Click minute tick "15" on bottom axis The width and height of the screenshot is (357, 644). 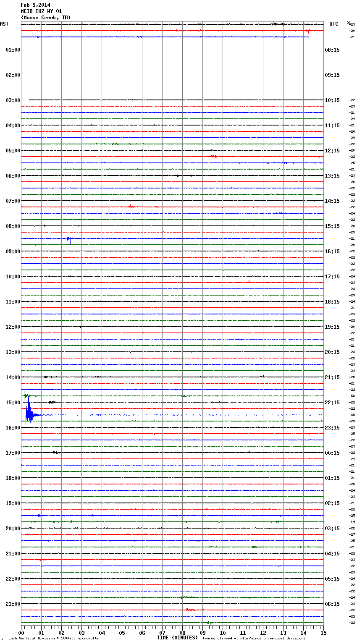click(x=323, y=633)
